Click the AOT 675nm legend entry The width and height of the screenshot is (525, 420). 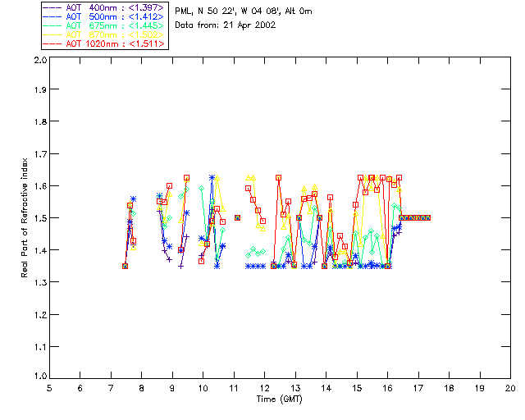[104, 25]
